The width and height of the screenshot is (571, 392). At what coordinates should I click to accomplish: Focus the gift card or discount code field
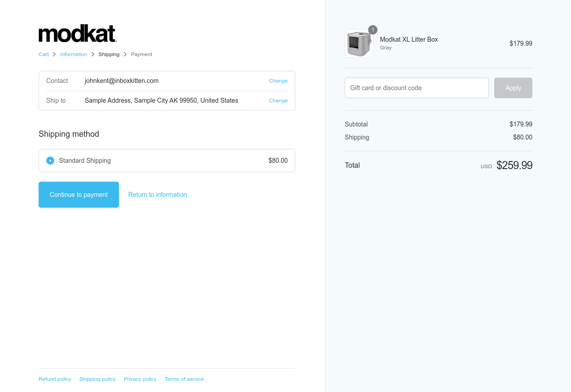coord(417,88)
